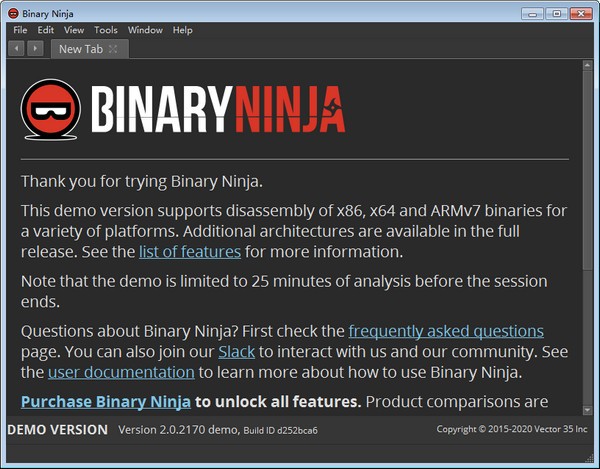This screenshot has height=469, width=600.
Task: Open the Edit menu
Action: pyautogui.click(x=46, y=30)
